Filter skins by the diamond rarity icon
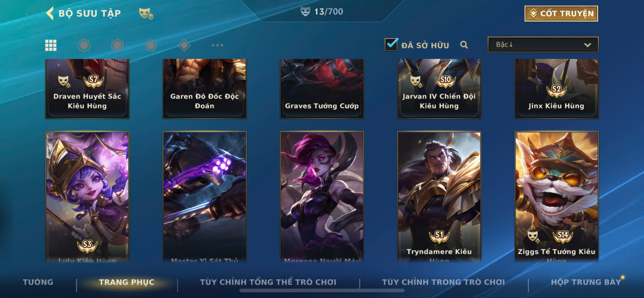 pos(184,45)
